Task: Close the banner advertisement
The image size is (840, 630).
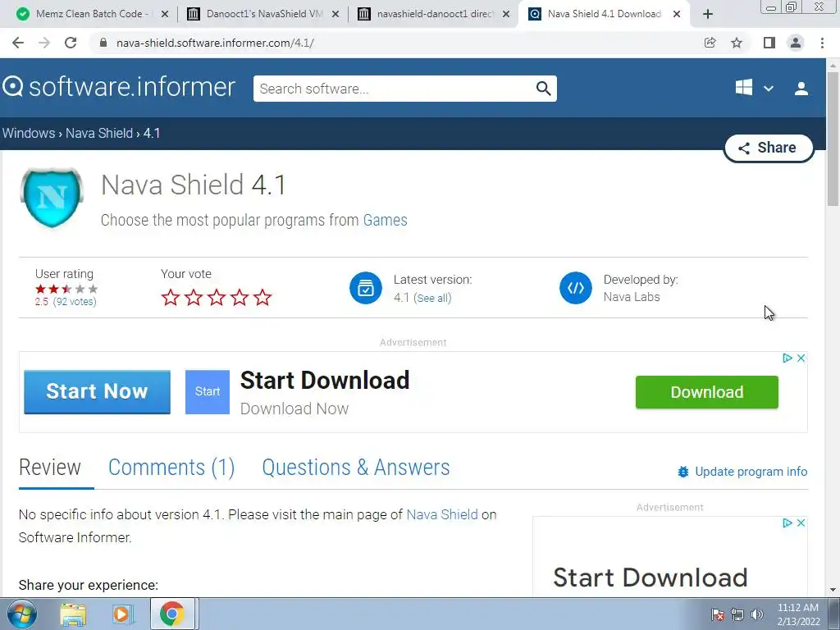Action: click(801, 358)
